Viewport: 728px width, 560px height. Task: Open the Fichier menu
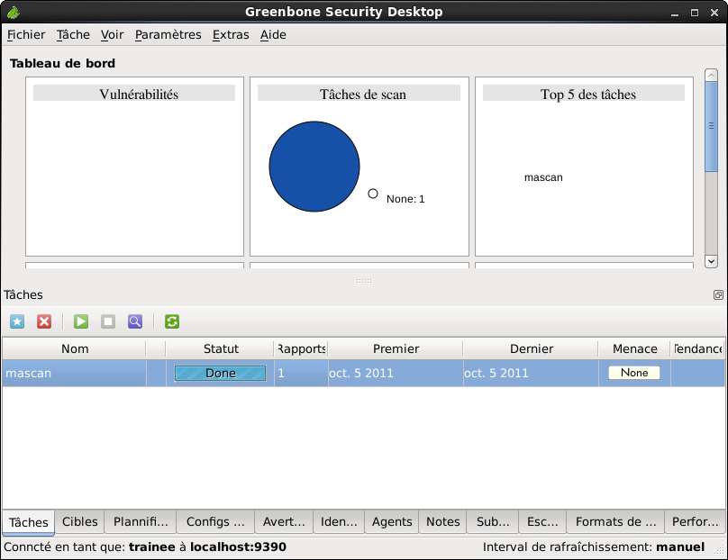26,35
